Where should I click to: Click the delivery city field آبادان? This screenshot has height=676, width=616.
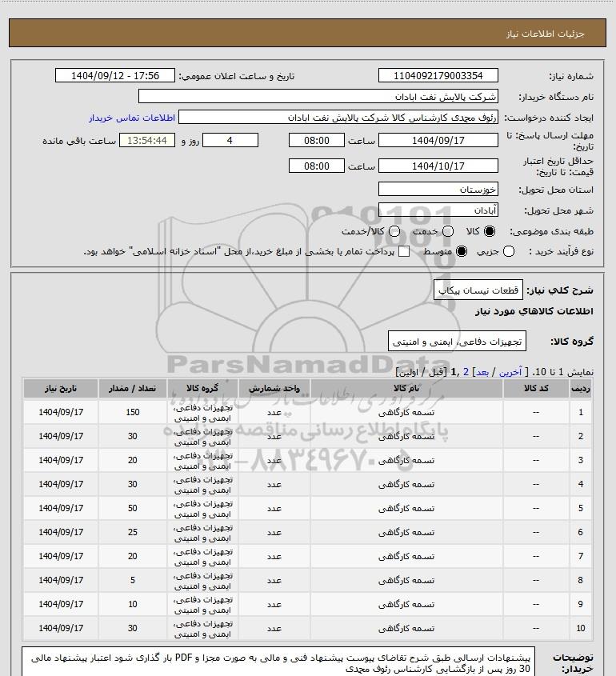coord(438,210)
